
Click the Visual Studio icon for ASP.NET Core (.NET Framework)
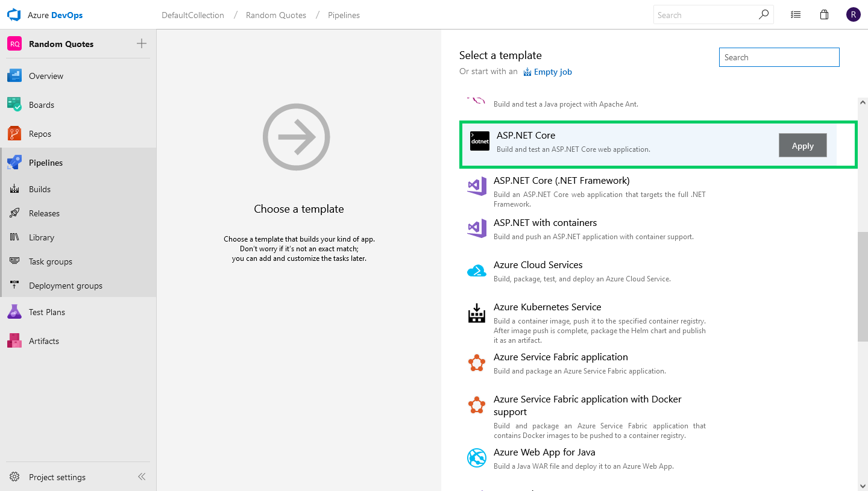[477, 186]
